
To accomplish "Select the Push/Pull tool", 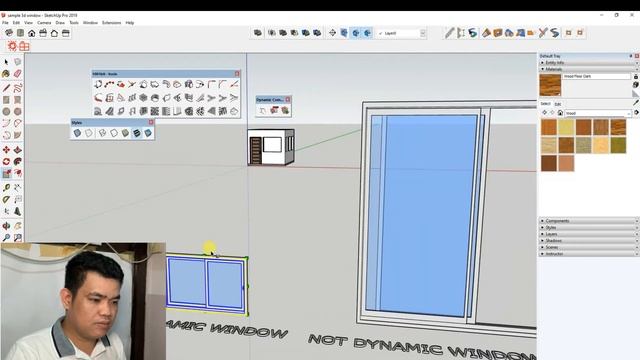I will tap(18, 150).
